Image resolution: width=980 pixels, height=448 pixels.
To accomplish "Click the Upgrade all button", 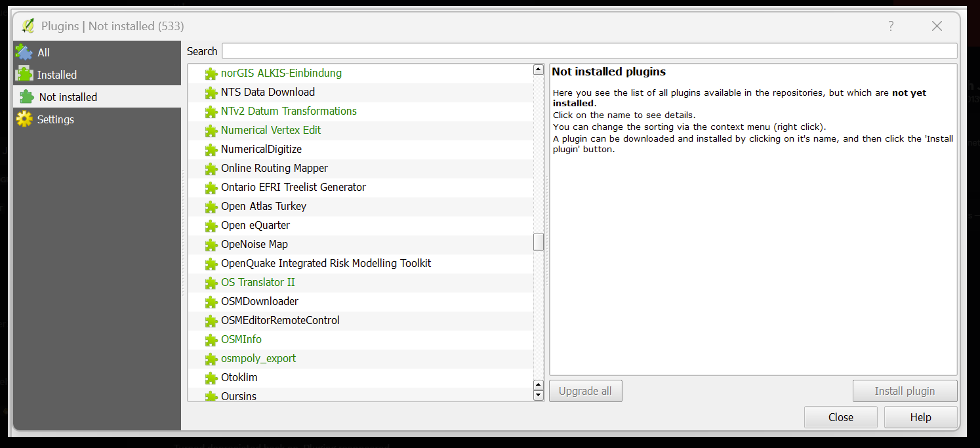I will coord(585,390).
